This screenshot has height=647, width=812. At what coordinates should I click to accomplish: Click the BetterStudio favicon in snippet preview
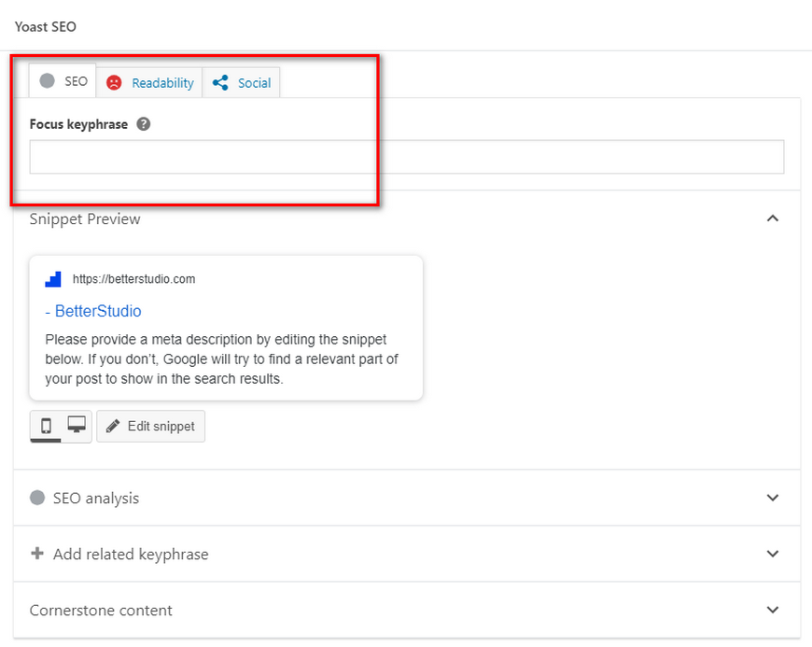[x=53, y=279]
